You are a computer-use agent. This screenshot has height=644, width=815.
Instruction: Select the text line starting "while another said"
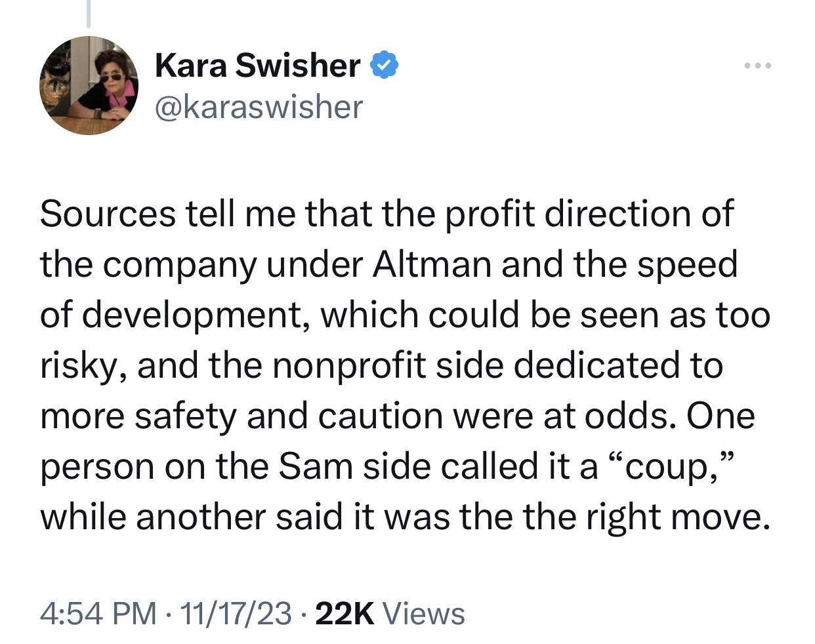pos(405,517)
